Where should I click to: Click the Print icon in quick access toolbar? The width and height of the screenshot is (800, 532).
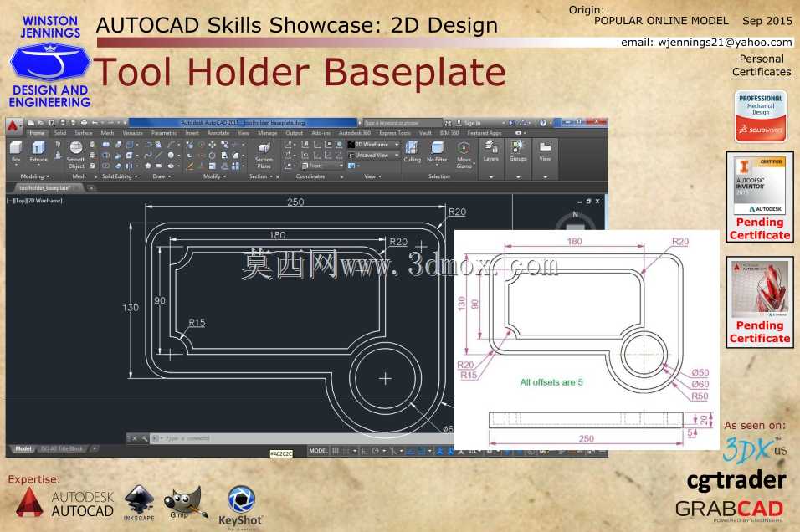(x=84, y=123)
